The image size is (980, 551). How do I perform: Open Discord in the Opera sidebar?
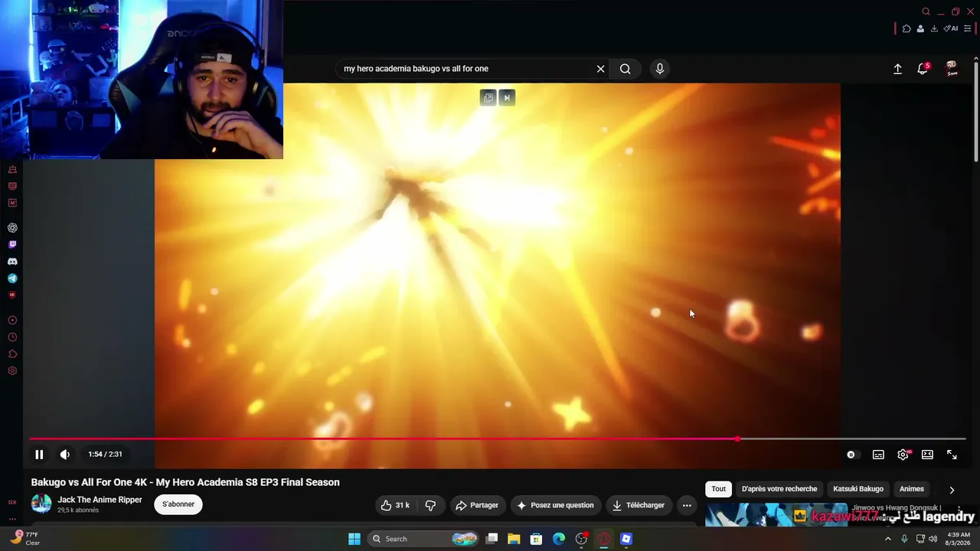coord(12,262)
